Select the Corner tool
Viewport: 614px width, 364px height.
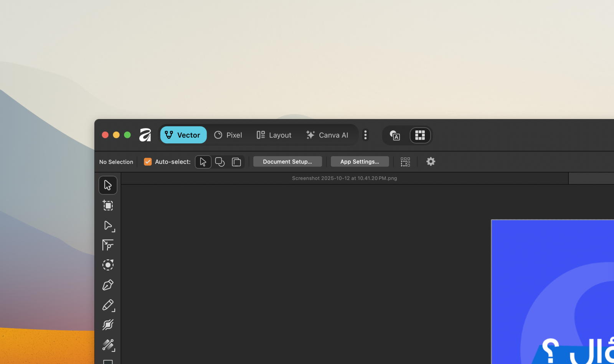pyautogui.click(x=108, y=245)
